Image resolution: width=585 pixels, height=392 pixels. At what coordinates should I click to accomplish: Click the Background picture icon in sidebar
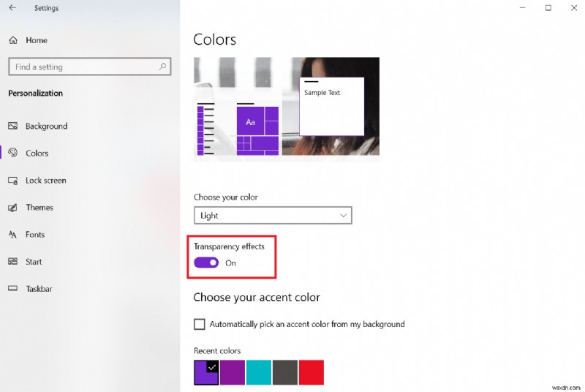pyautogui.click(x=12, y=126)
